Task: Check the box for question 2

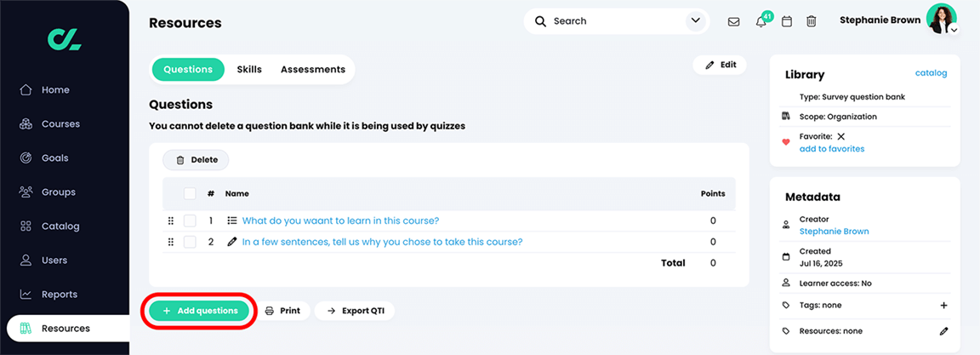Action: [190, 242]
